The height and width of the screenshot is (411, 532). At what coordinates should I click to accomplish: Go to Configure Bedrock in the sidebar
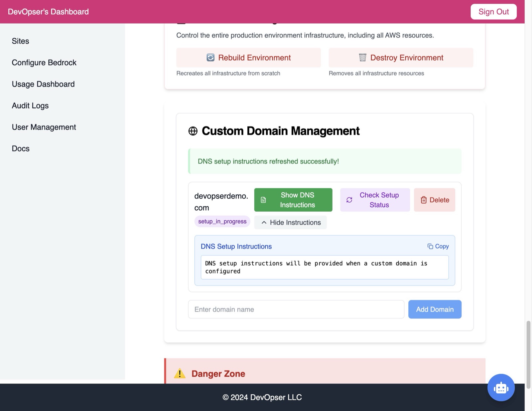44,63
